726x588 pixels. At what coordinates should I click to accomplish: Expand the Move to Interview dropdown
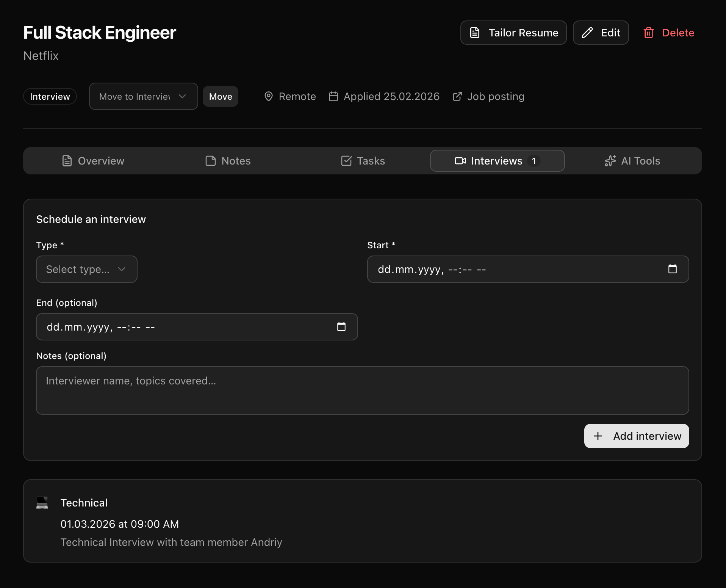[x=143, y=97]
